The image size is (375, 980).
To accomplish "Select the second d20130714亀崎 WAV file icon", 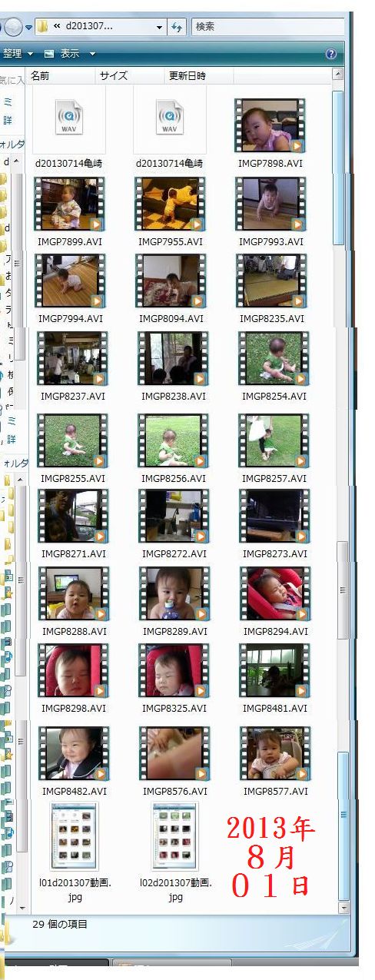I will pos(170,119).
